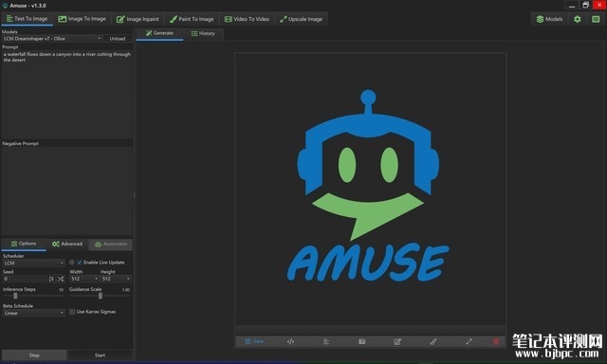The width and height of the screenshot is (607, 364).
Task: Open the Advanced settings tab
Action: coord(67,244)
